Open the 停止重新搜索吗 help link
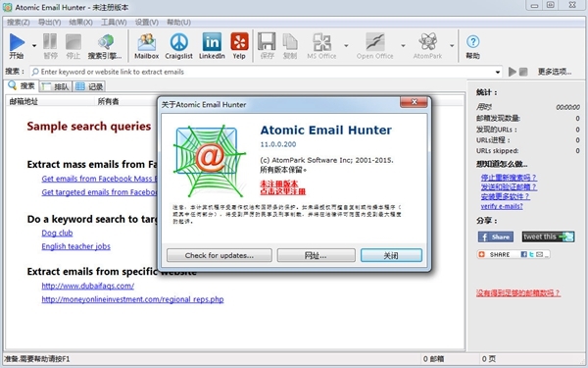The width and height of the screenshot is (588, 368). pyautogui.click(x=509, y=178)
